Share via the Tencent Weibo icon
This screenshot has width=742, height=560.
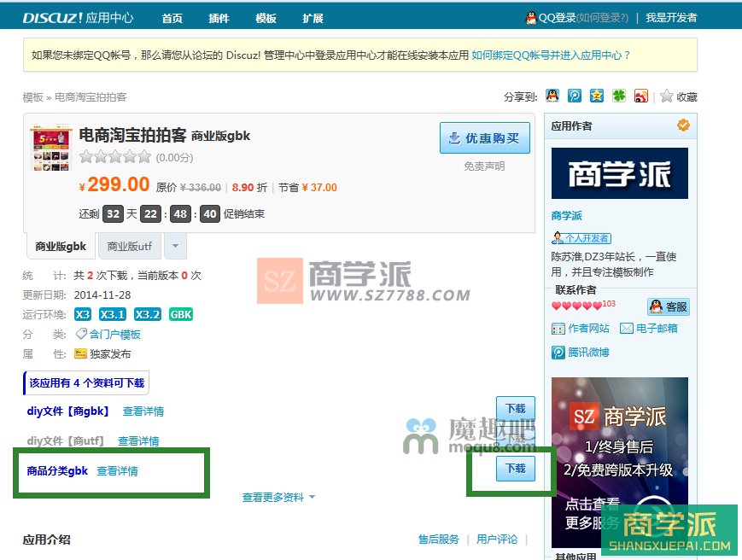tap(575, 96)
